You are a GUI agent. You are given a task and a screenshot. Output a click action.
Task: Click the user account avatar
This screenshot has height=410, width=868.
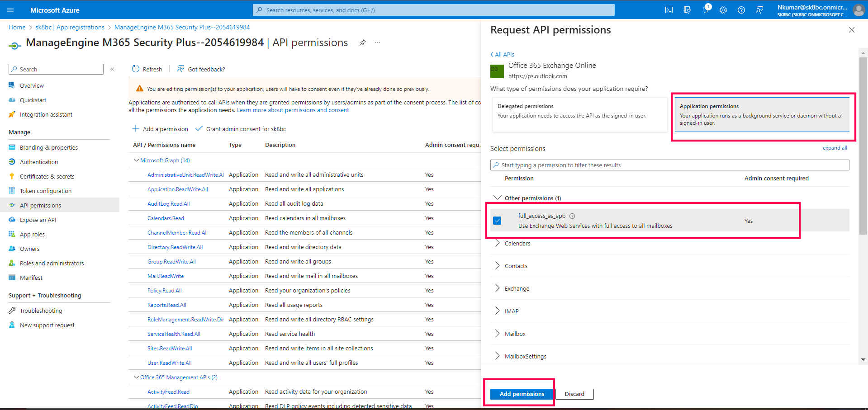tap(859, 10)
